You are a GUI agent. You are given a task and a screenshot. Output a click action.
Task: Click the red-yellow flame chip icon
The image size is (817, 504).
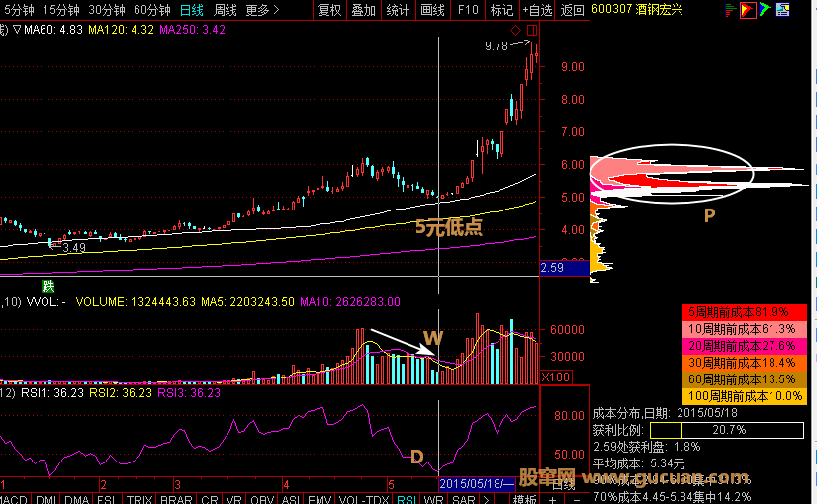748,9
